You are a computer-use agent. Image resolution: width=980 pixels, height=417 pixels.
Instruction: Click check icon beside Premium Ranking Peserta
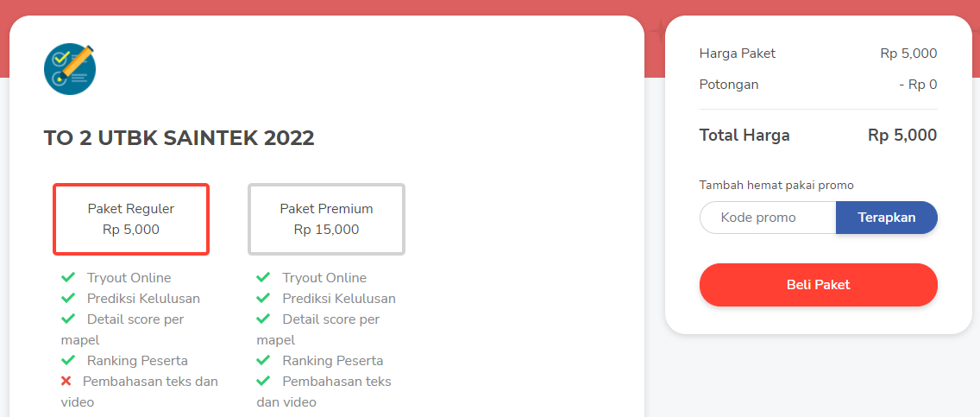click(263, 360)
